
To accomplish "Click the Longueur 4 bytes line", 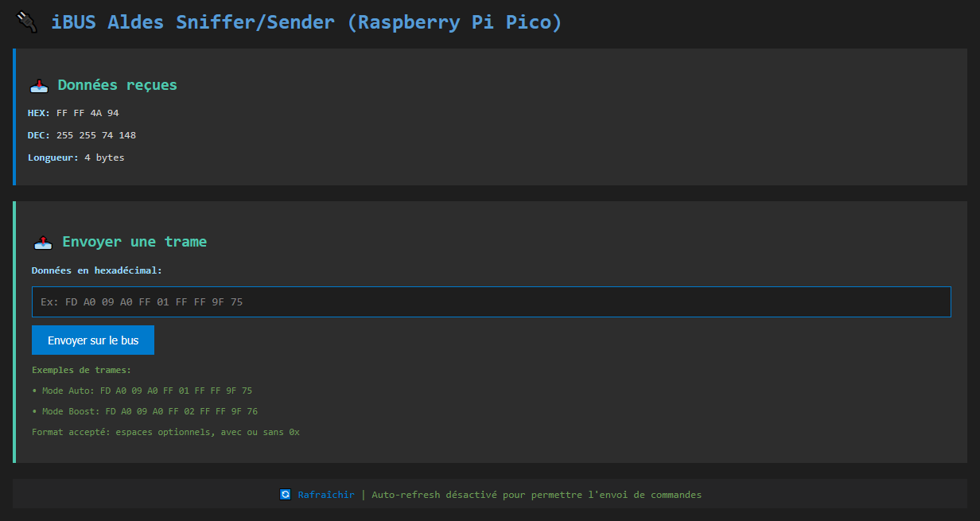I will pyautogui.click(x=76, y=157).
